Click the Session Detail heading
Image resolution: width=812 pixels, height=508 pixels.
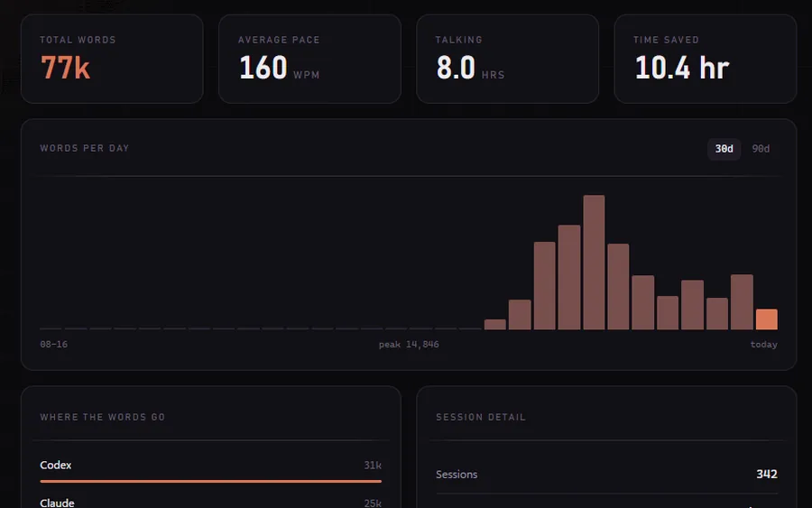tap(481, 417)
